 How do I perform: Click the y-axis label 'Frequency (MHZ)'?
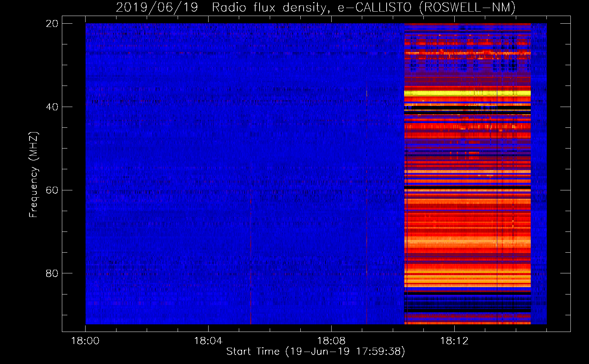33,175
